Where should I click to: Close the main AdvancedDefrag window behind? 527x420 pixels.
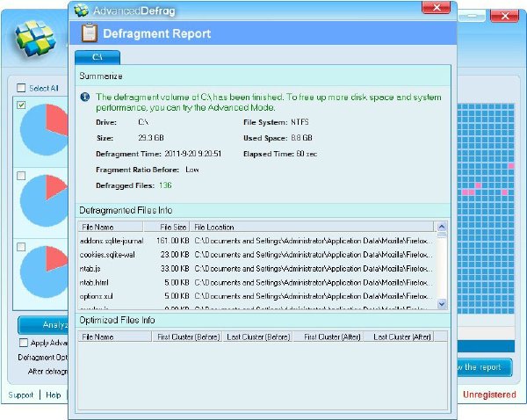click(x=504, y=16)
